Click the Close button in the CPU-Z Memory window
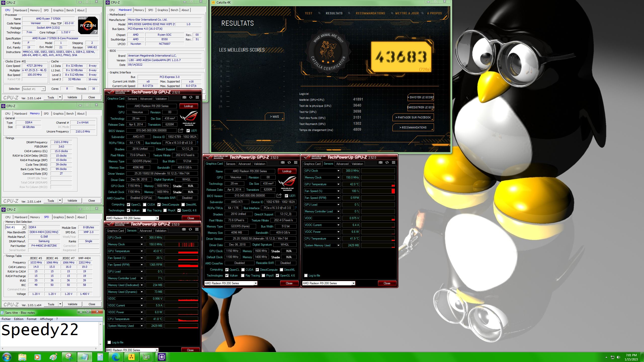The image size is (644, 362). coord(92,201)
